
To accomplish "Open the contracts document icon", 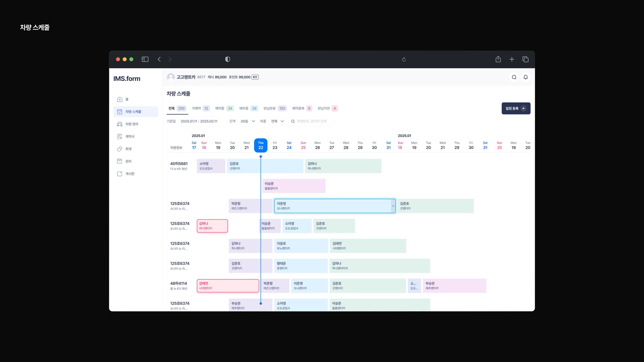I will pos(120,137).
